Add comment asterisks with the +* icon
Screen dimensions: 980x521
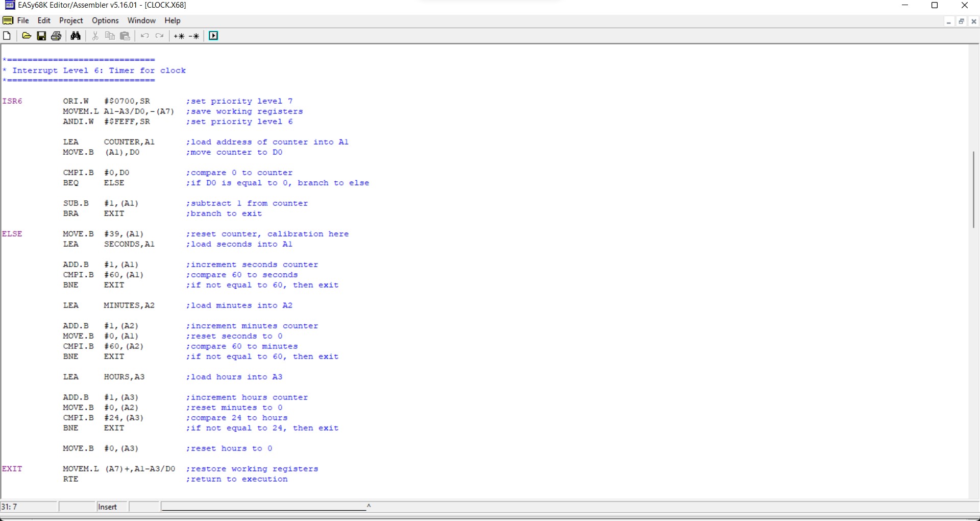[x=179, y=36]
